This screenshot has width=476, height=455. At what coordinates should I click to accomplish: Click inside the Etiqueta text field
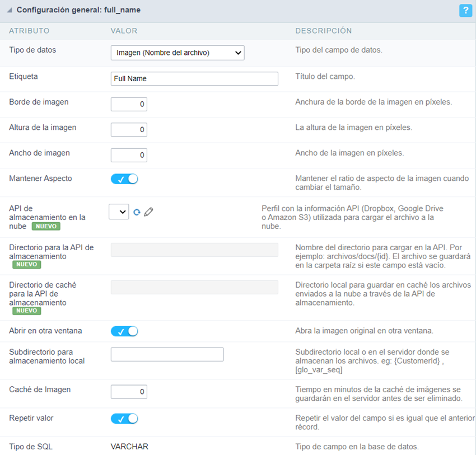[194, 79]
